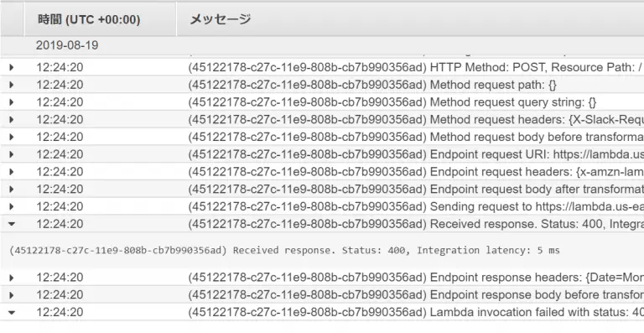Collapse the Received response Status 400 row
This screenshot has height=333, width=644.
(x=12, y=224)
